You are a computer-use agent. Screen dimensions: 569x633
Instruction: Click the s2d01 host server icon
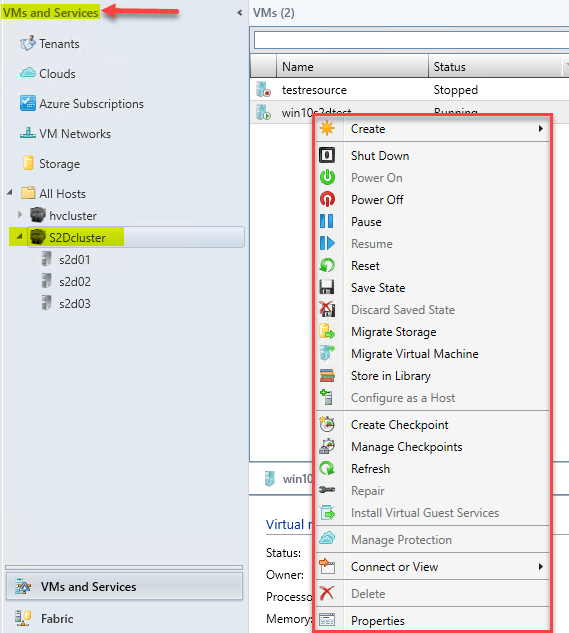tap(47, 259)
